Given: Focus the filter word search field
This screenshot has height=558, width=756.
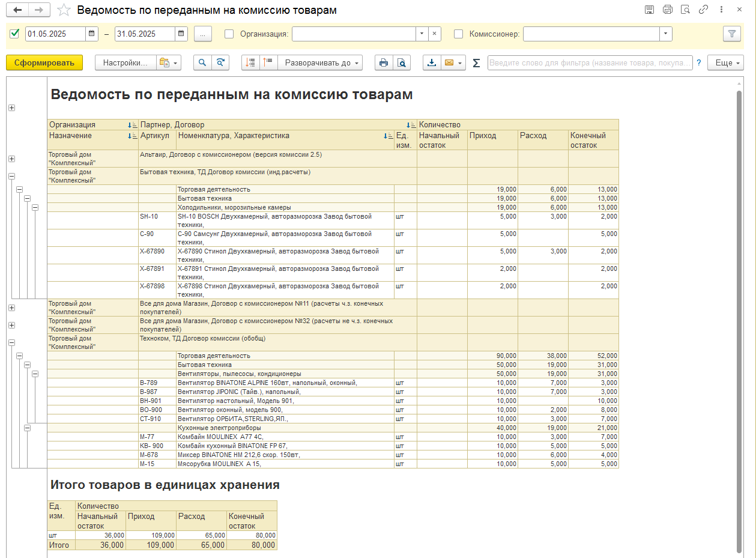Looking at the screenshot, I should pos(590,62).
